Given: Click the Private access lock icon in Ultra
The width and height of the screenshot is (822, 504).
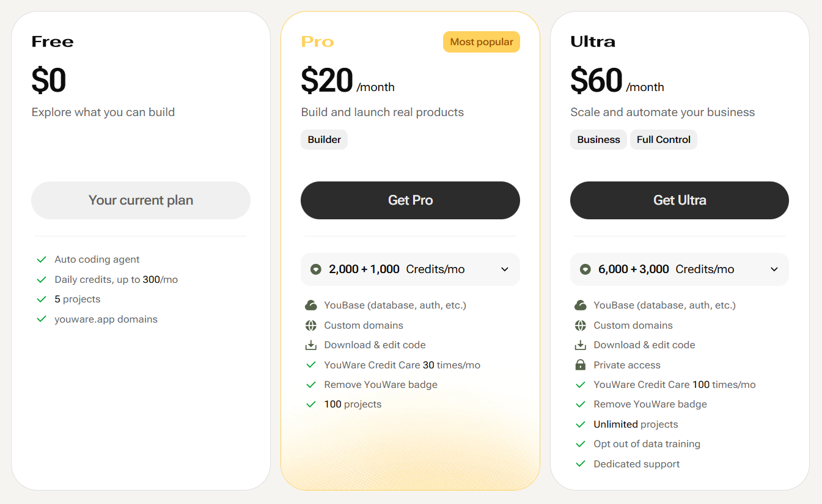Looking at the screenshot, I should coord(581,365).
